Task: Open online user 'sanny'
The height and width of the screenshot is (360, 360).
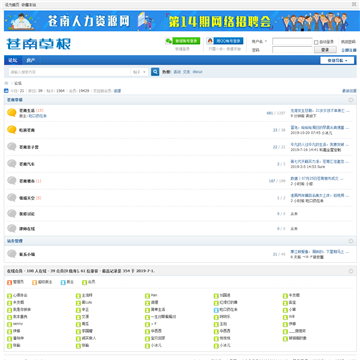Action: click(x=18, y=324)
